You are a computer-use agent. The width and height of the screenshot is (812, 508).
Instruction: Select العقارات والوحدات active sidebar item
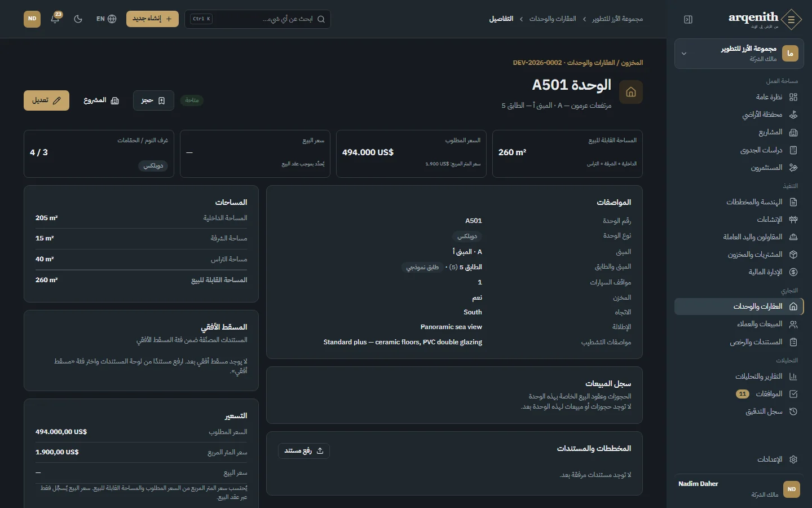pos(738,306)
